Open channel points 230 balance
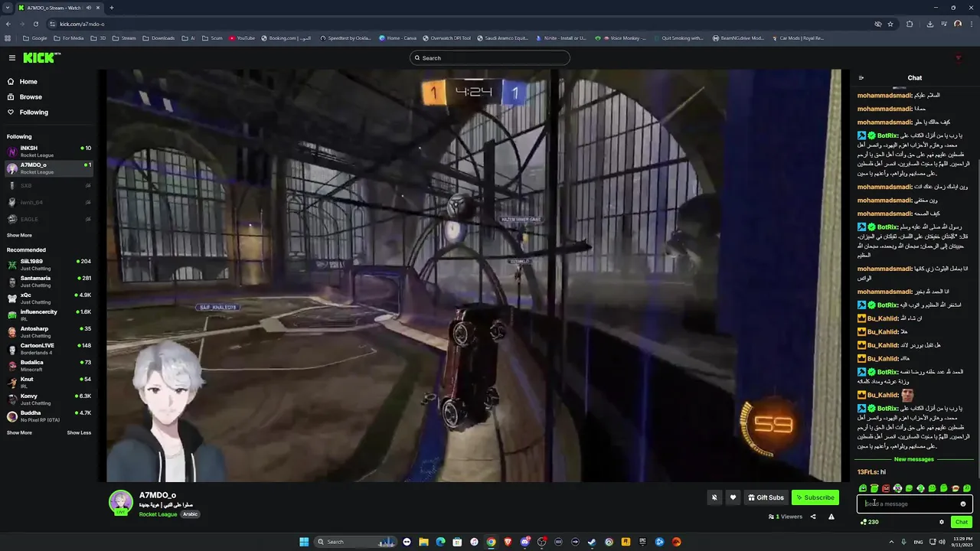The height and width of the screenshot is (551, 980). (869, 522)
